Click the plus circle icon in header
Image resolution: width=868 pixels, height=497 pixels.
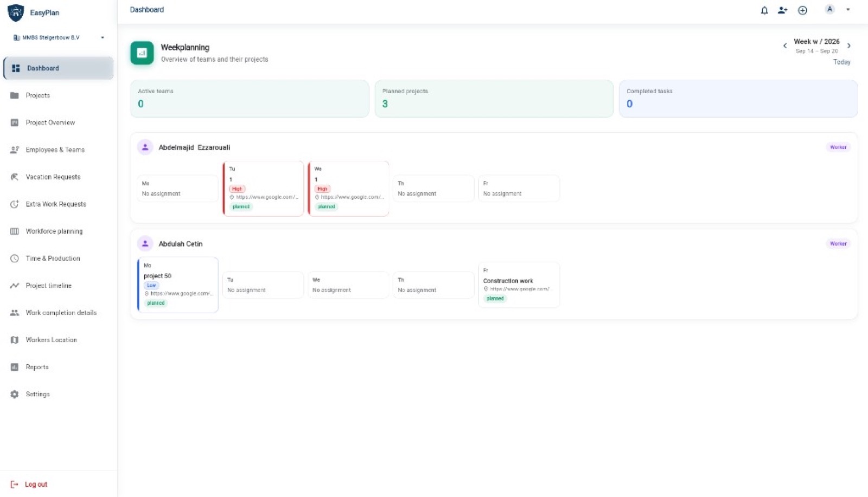tap(802, 10)
